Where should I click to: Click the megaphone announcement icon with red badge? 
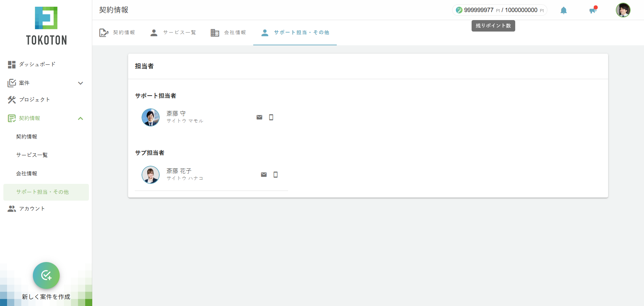click(x=593, y=10)
